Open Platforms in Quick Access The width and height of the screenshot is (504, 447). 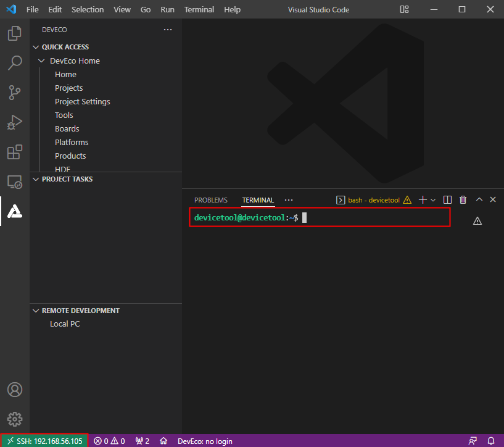pyautogui.click(x=72, y=142)
